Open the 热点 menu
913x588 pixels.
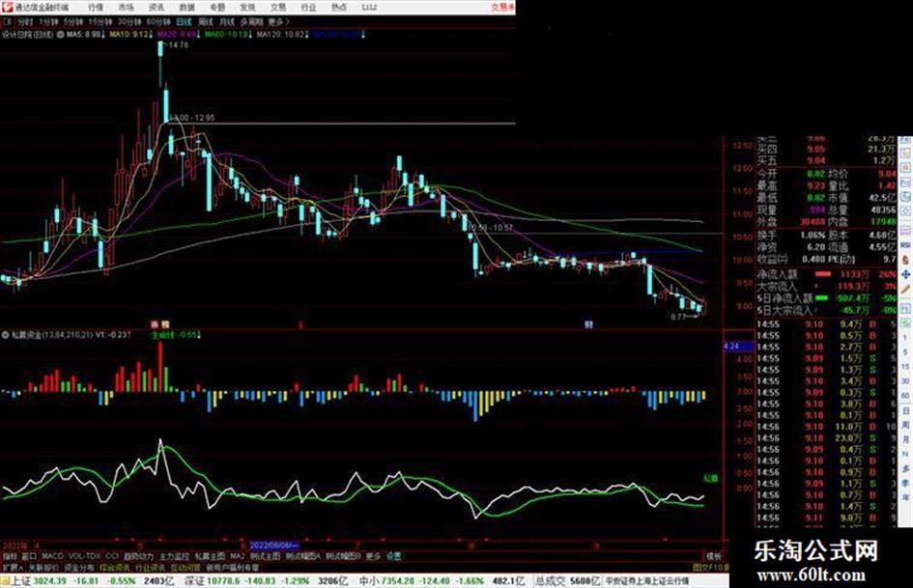[339, 7]
